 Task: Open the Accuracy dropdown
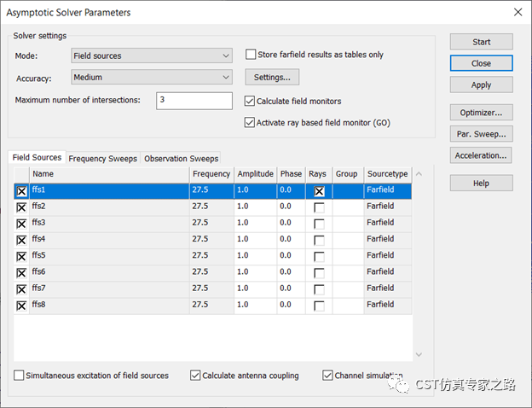pos(152,77)
